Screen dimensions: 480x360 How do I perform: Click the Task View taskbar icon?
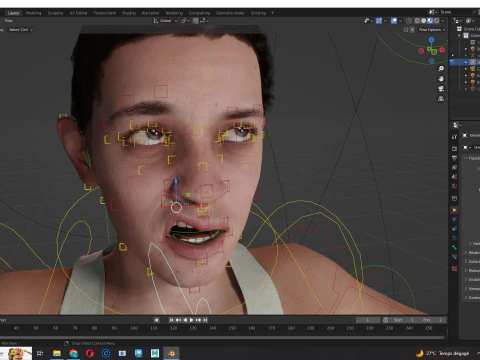click(x=40, y=353)
